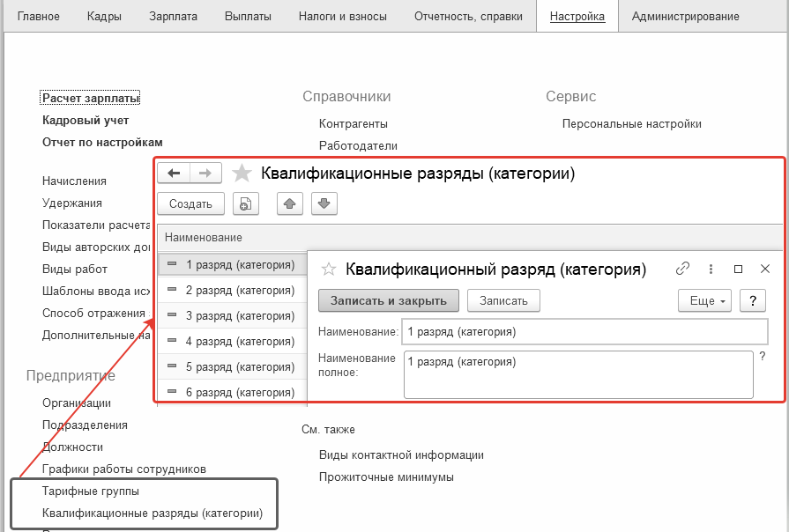This screenshot has height=532, width=789.
Task: Select the row icon of 3 разряд
Action: [x=172, y=315]
